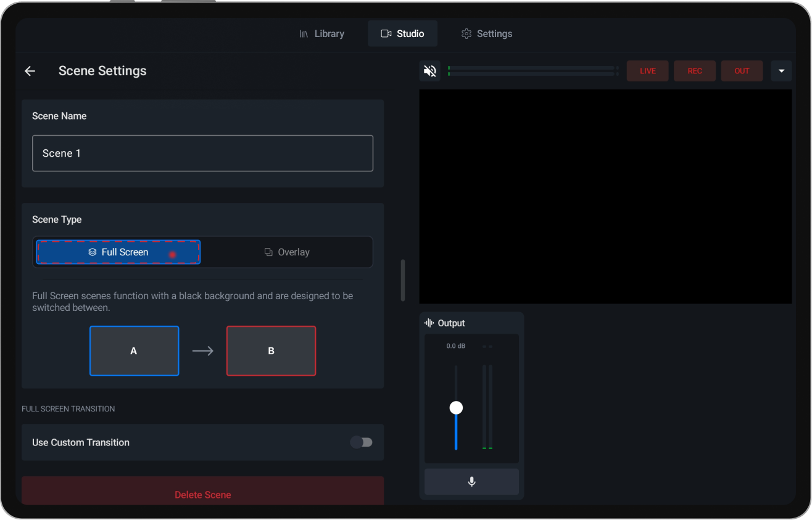Click the OUT button
Image resolution: width=812 pixels, height=520 pixels.
point(742,70)
